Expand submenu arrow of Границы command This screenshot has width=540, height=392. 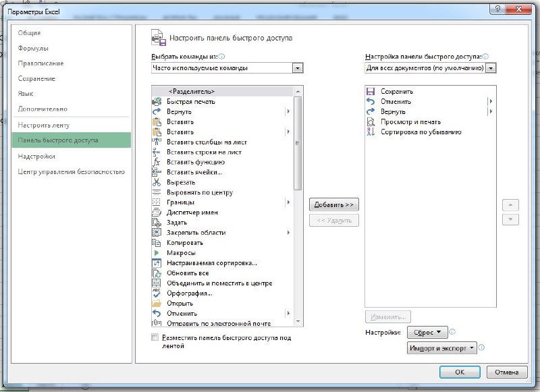tap(288, 202)
